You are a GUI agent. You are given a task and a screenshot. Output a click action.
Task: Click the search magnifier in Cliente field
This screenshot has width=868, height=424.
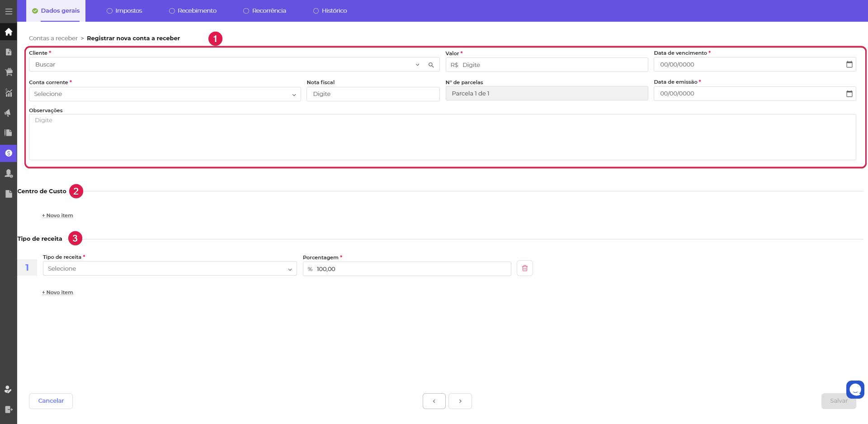click(x=431, y=65)
